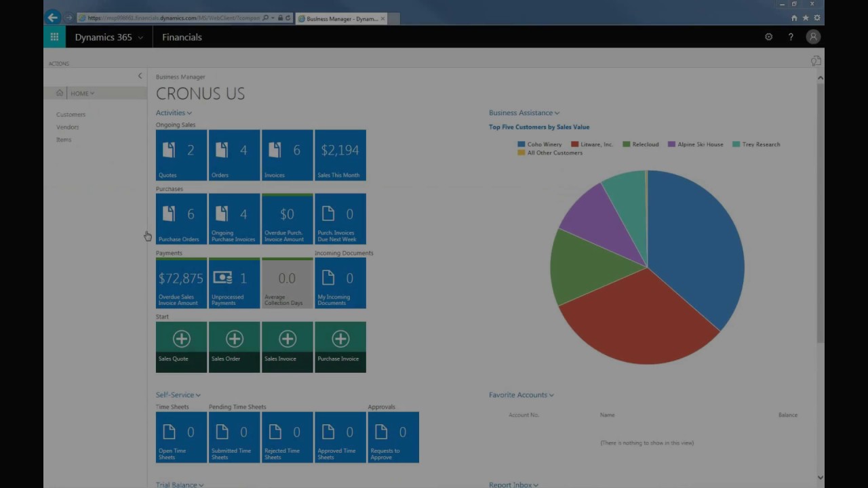Screen dimensions: 868x488
Task: Close the Business Manager browser tab
Action: point(383,18)
